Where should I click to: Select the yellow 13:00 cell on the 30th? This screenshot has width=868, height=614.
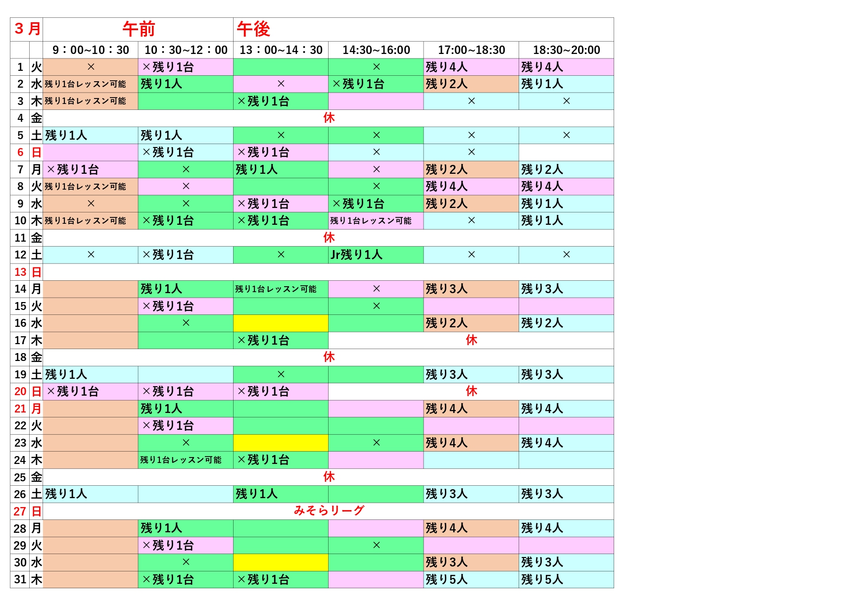281,563
